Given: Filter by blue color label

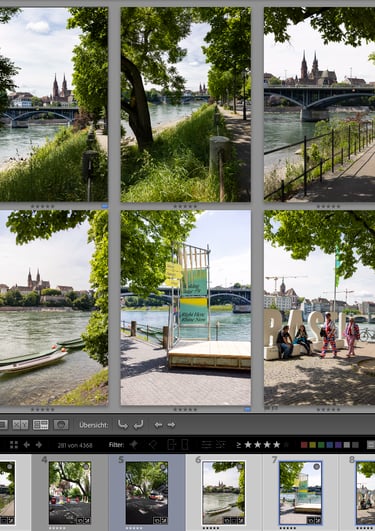Looking at the screenshot, I should click(330, 445).
